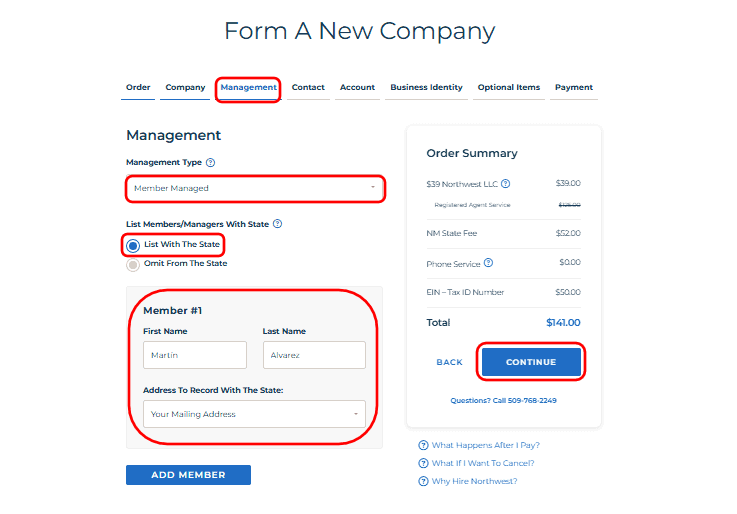Screen dimensions: 737x514
Task: Click question icon for What If I Want To Cancel
Action: coord(424,463)
